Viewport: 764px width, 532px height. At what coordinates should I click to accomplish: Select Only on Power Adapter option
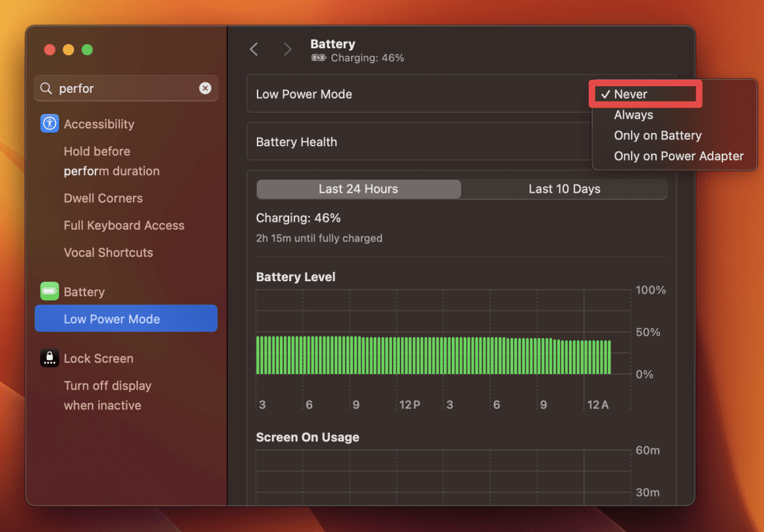(678, 156)
